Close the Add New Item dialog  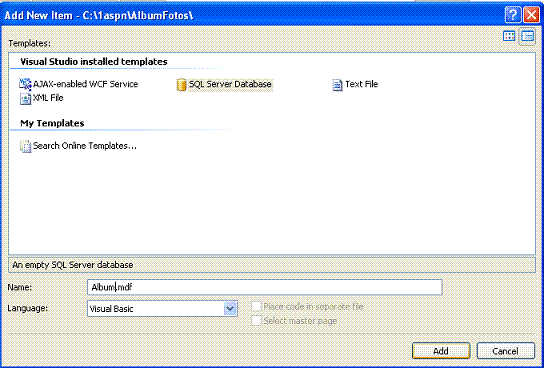531,15
